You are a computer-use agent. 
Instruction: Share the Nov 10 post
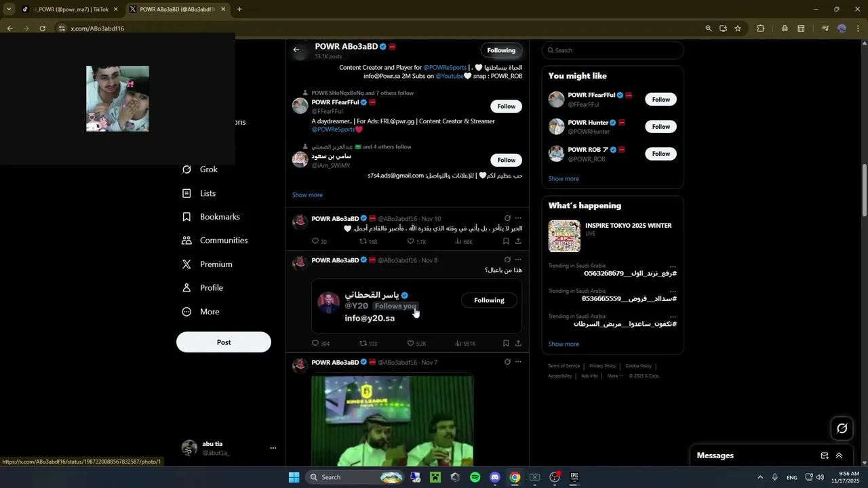[x=518, y=241]
